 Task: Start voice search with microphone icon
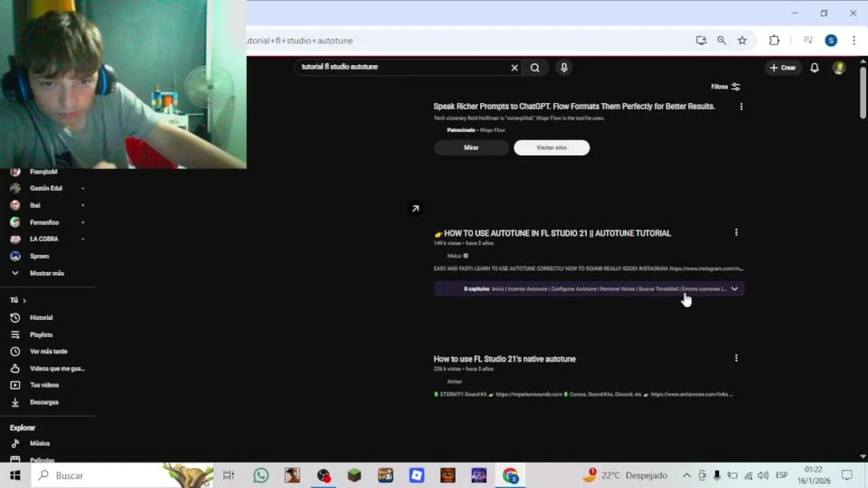coord(564,67)
